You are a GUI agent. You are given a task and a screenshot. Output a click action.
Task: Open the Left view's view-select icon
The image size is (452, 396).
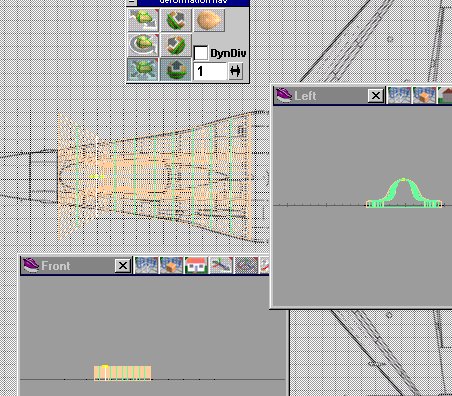point(283,95)
